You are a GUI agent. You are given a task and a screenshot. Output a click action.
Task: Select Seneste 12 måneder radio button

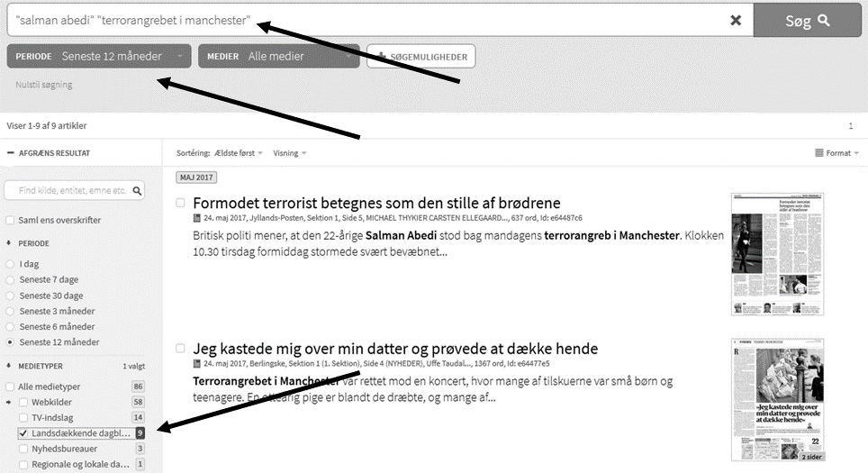pos(10,342)
